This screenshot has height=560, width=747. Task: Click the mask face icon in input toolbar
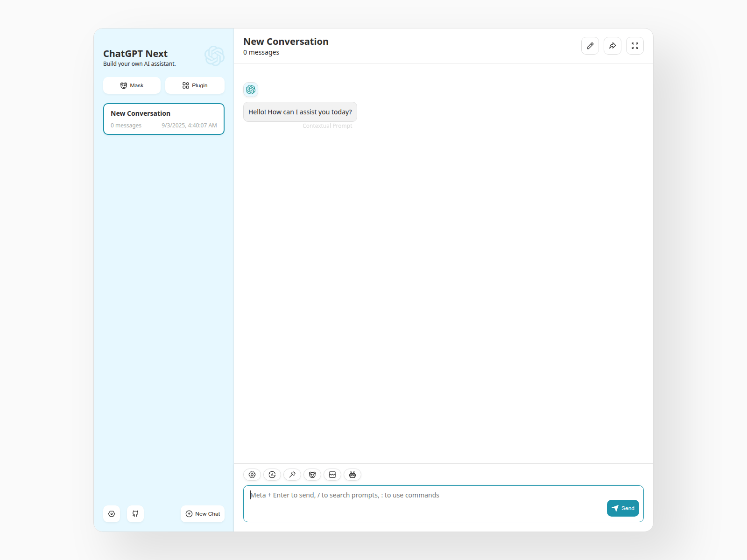pos(312,475)
